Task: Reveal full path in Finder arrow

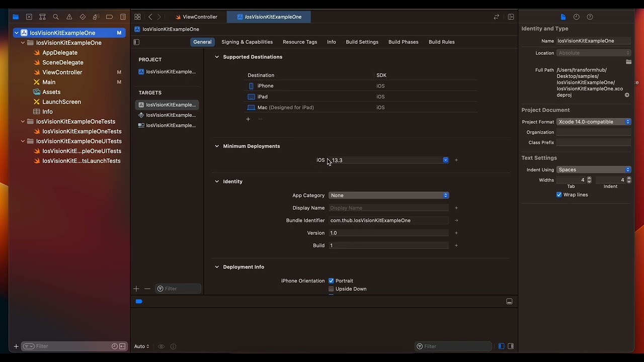Action: 627,95
